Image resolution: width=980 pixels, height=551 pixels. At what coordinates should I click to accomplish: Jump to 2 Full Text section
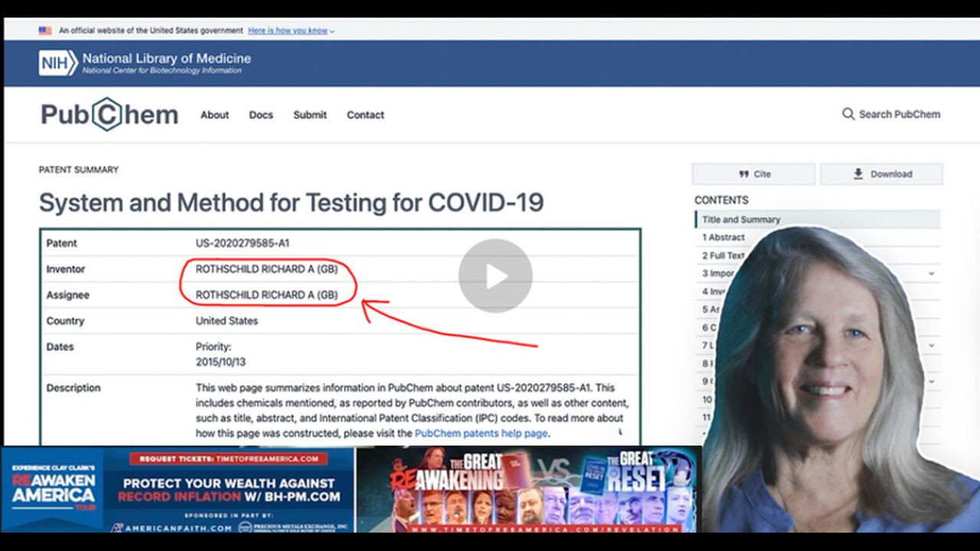click(723, 256)
